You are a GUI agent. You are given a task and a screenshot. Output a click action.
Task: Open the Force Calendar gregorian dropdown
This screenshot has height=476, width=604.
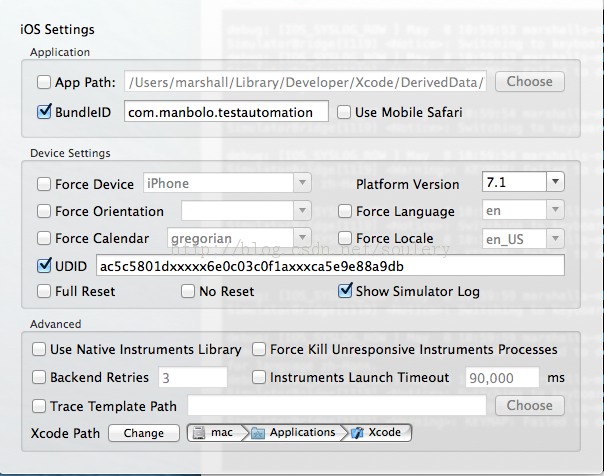tap(302, 238)
